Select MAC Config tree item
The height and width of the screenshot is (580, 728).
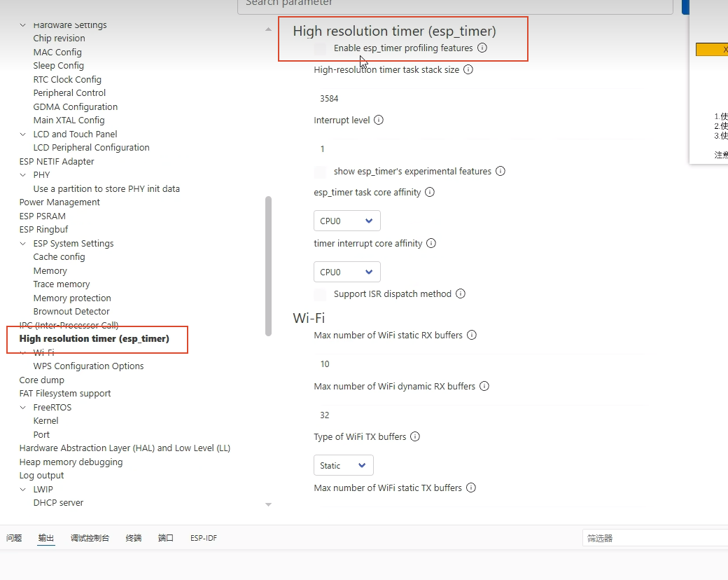(x=57, y=53)
